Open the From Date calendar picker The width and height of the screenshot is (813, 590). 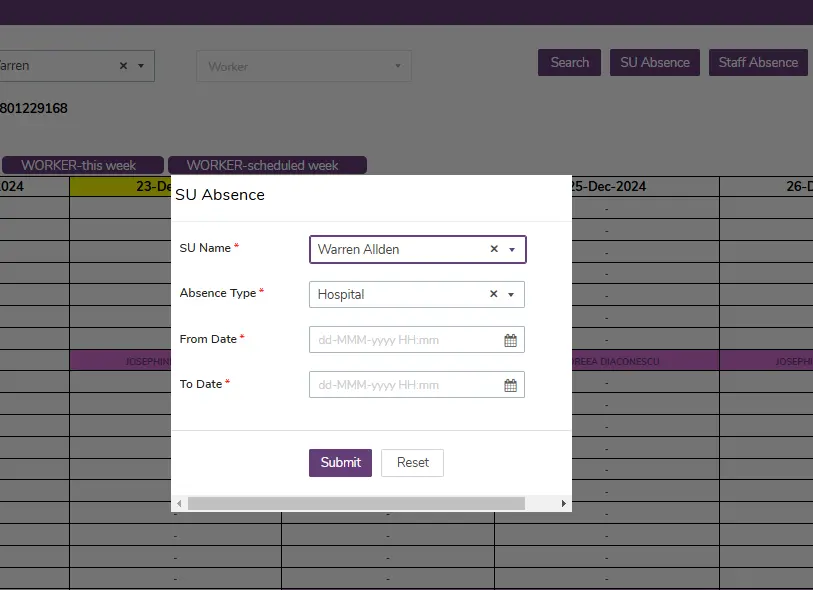point(510,339)
